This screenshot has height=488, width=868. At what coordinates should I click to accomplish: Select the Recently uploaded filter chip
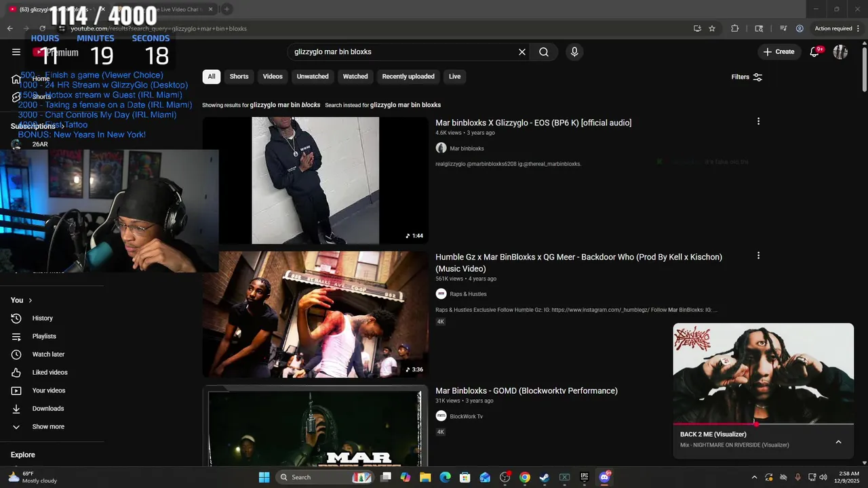tap(408, 77)
